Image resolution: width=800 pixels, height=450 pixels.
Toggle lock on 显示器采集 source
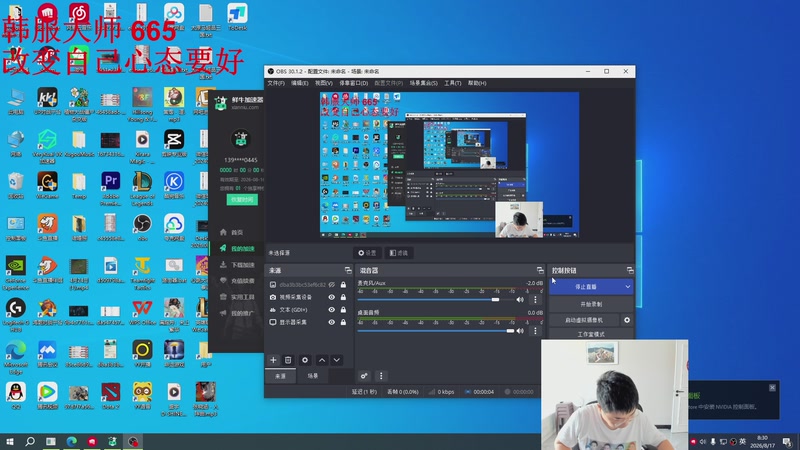(343, 322)
